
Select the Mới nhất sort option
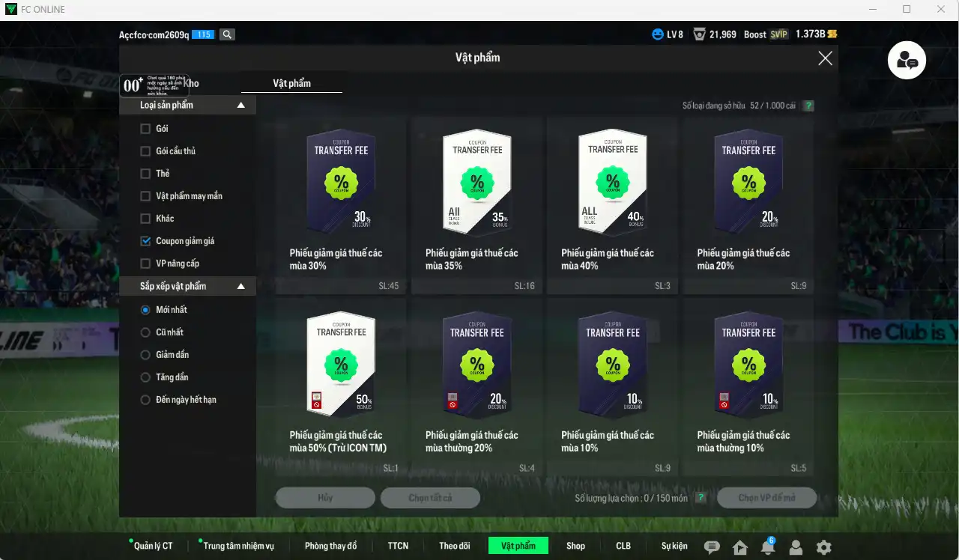145,310
